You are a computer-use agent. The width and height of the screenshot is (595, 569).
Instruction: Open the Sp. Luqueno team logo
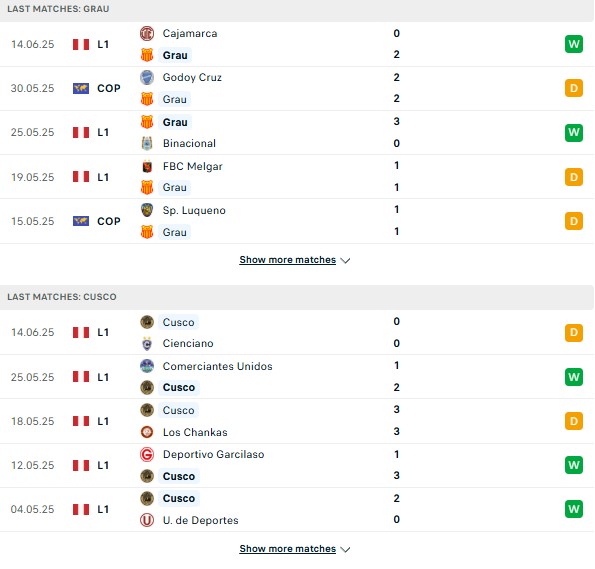point(147,210)
